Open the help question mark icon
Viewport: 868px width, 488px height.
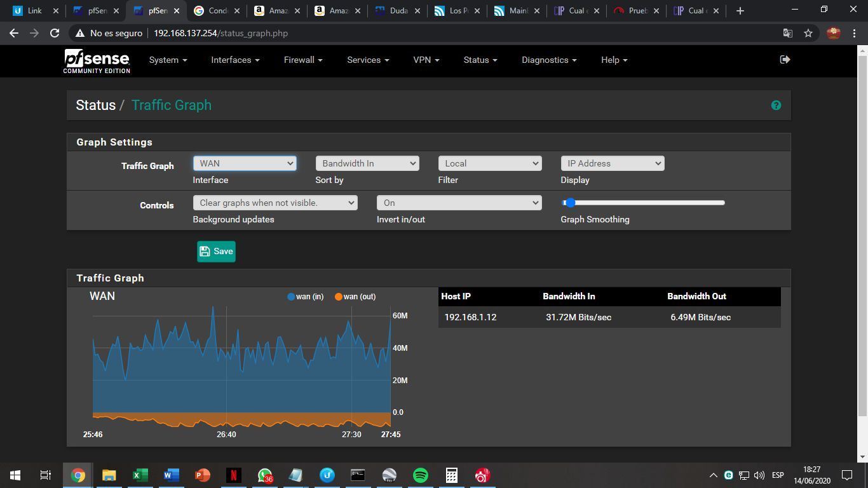click(x=776, y=105)
